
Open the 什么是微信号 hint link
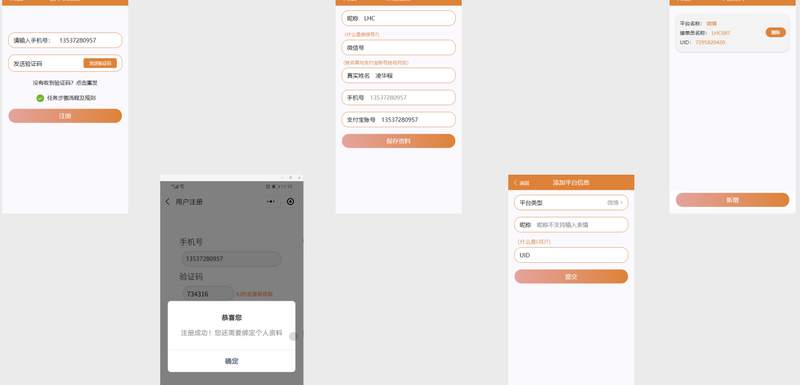[362, 34]
